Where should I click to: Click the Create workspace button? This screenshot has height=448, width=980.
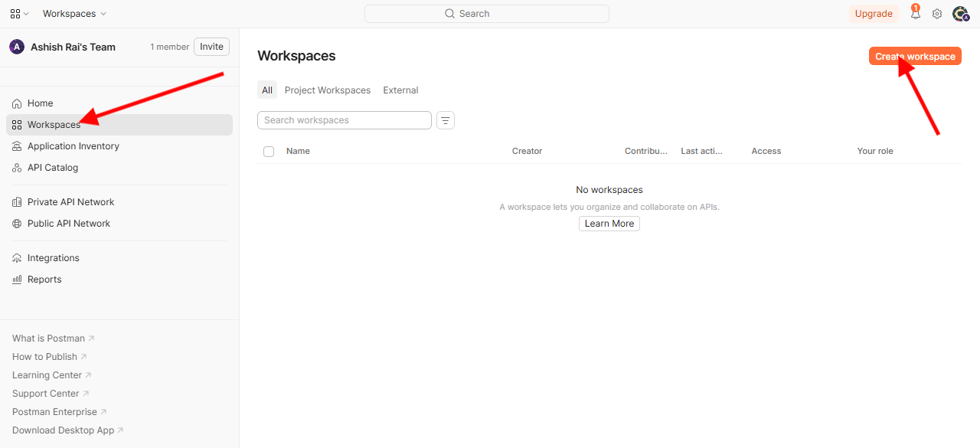[x=915, y=56]
